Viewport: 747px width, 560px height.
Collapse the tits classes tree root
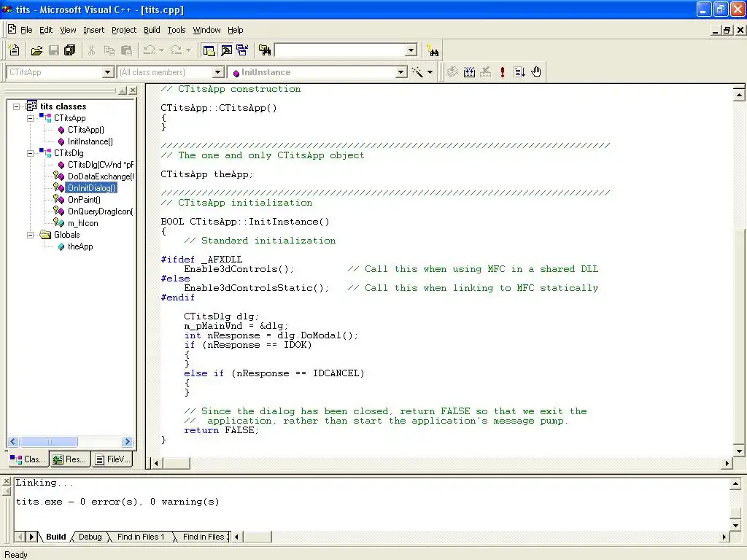click(x=17, y=106)
